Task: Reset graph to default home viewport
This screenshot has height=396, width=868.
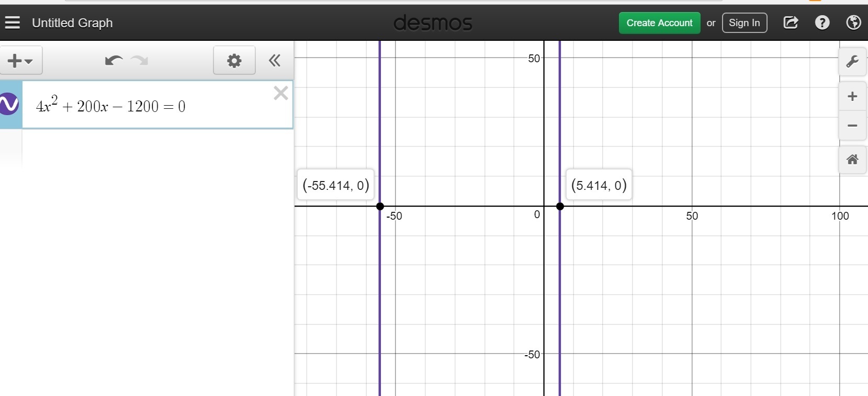Action: point(853,160)
